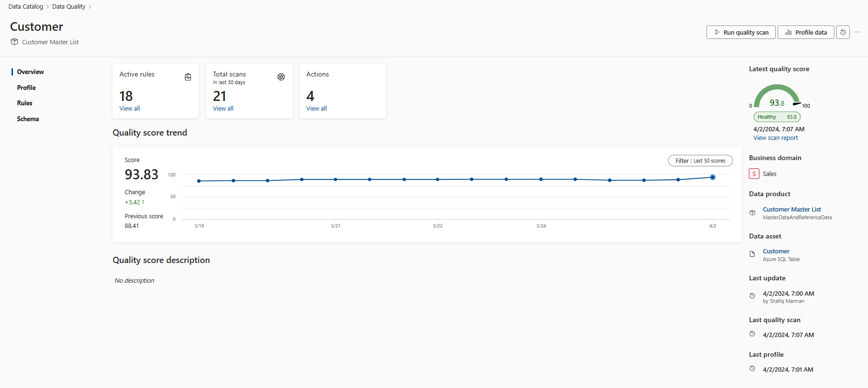
Task: Open the more options ellipsis menu
Action: 858,32
